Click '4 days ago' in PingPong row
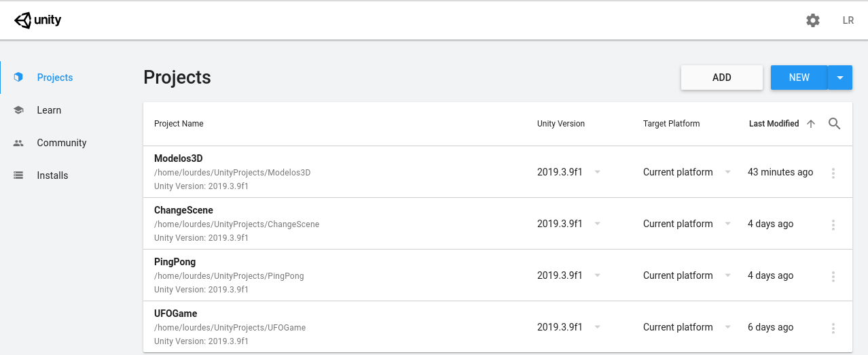 (770, 275)
